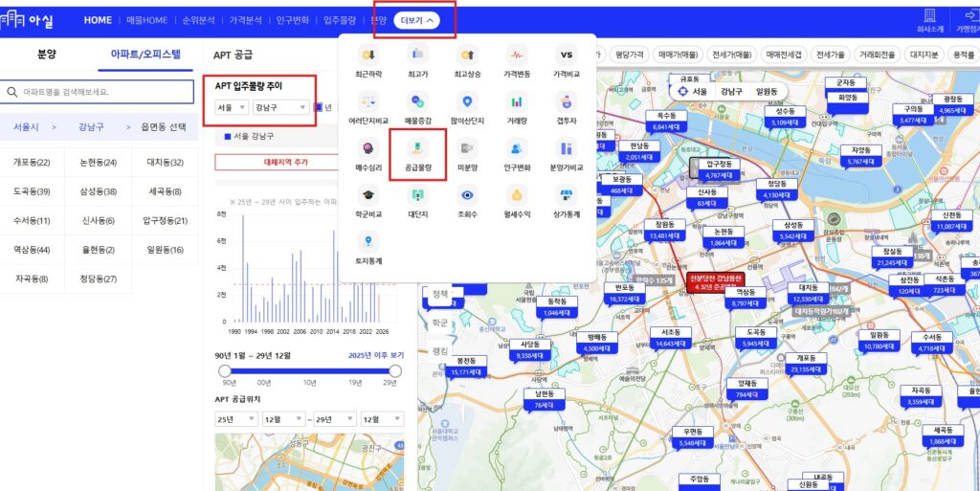Select the 갭투자 icon
The image size is (980, 491).
click(x=567, y=103)
